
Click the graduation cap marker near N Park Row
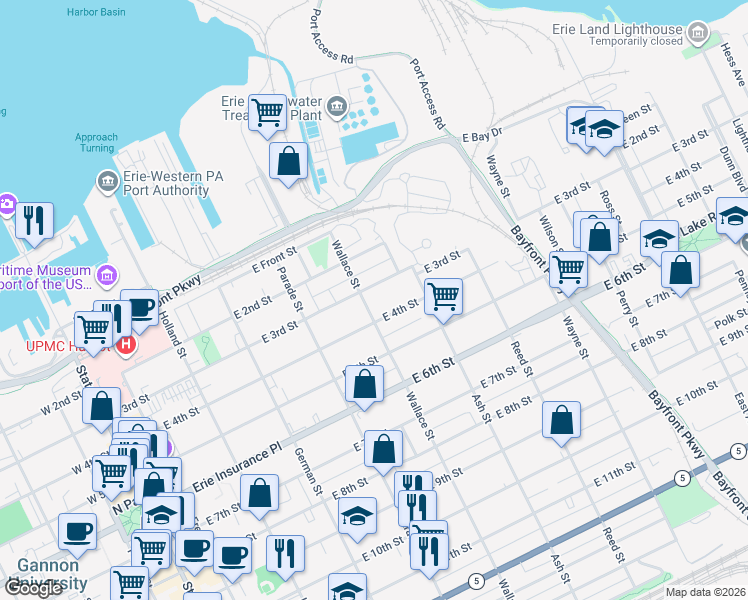point(162,515)
